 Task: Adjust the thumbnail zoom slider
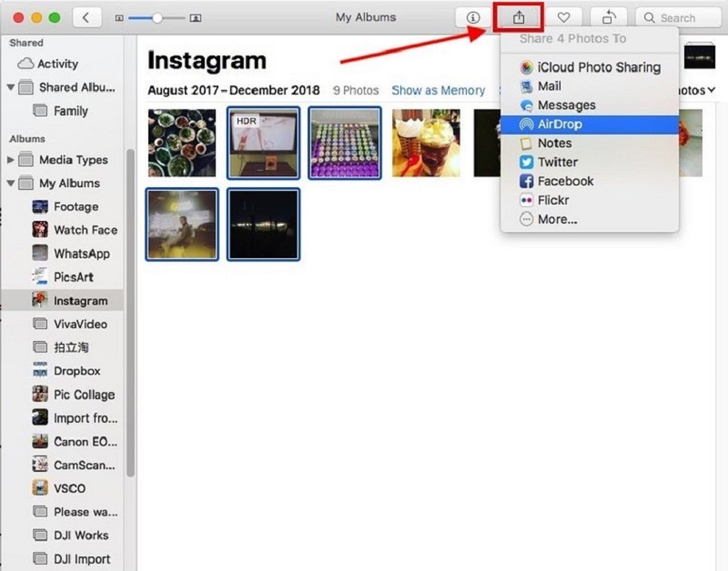click(x=157, y=17)
